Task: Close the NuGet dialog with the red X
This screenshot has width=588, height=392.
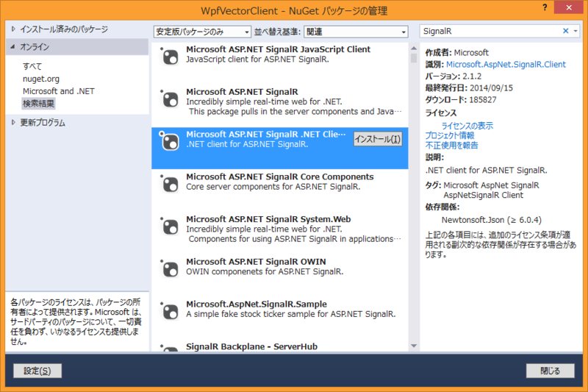Action: pyautogui.click(x=569, y=7)
